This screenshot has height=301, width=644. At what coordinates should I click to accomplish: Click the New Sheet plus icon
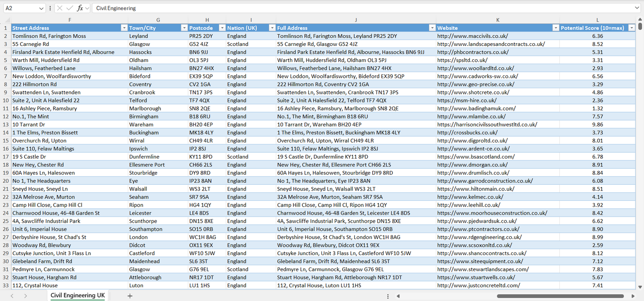point(130,295)
